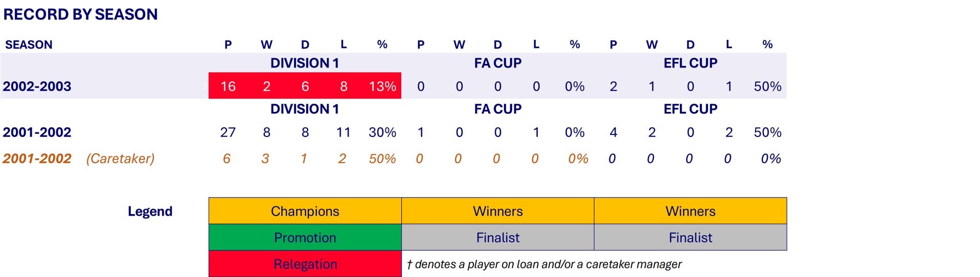
Task: Select the 30% league win percentage for 2001-2002
Action: 382,132
